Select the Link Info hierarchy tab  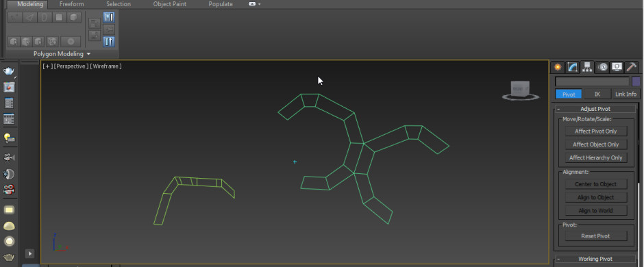(626, 94)
